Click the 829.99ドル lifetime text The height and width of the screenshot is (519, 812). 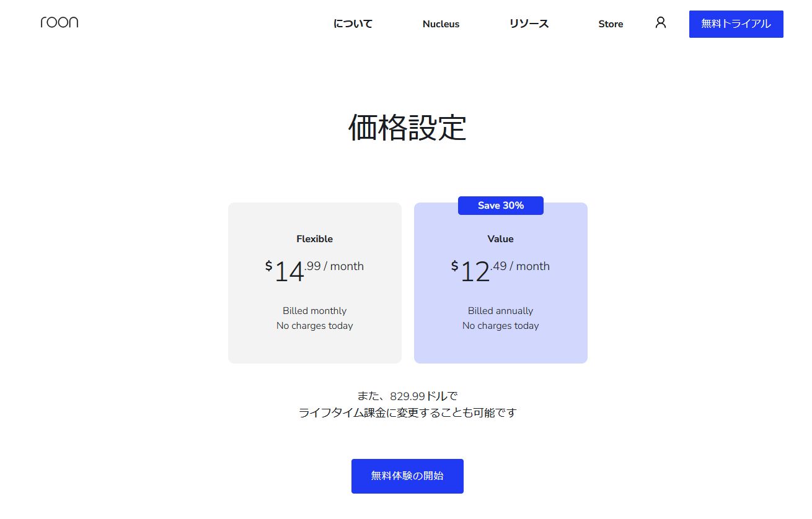tap(408, 396)
